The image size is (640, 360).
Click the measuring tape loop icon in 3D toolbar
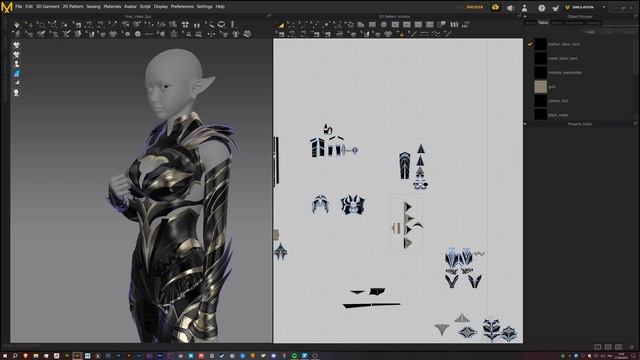coord(221,24)
